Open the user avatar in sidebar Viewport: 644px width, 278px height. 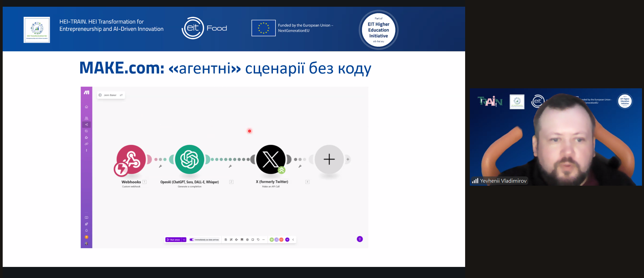click(x=87, y=243)
